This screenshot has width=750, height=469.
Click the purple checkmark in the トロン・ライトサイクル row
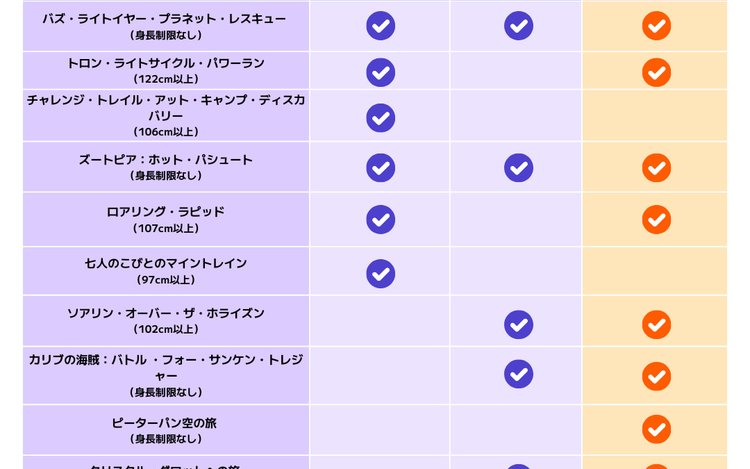[380, 72]
